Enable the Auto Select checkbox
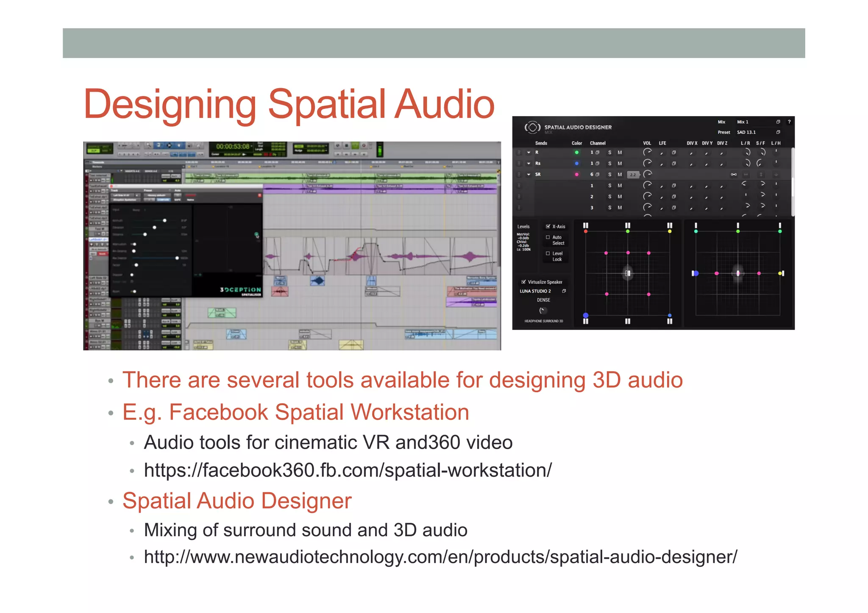 548,237
